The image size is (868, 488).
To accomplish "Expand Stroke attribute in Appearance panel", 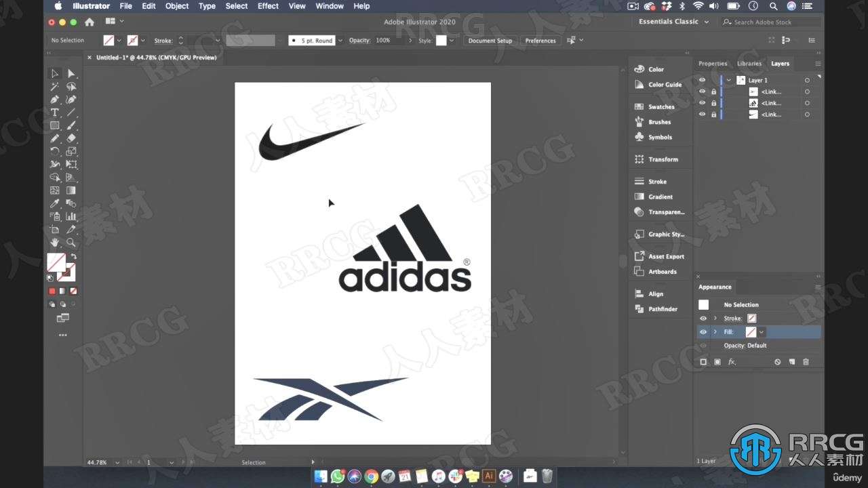I will pyautogui.click(x=715, y=319).
